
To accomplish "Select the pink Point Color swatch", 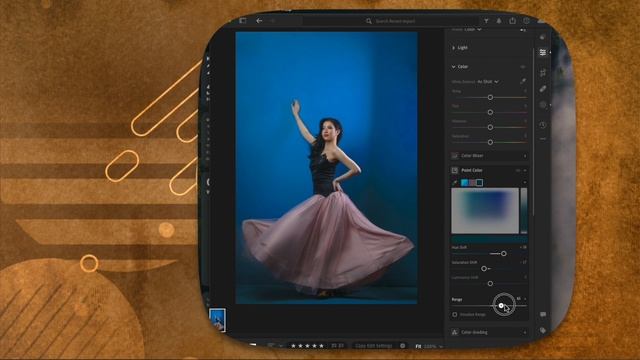I will 472,182.
